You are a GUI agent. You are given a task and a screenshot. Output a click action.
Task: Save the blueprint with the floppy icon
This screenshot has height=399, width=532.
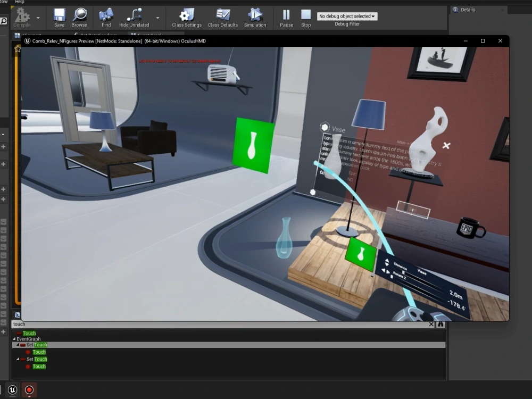click(60, 15)
